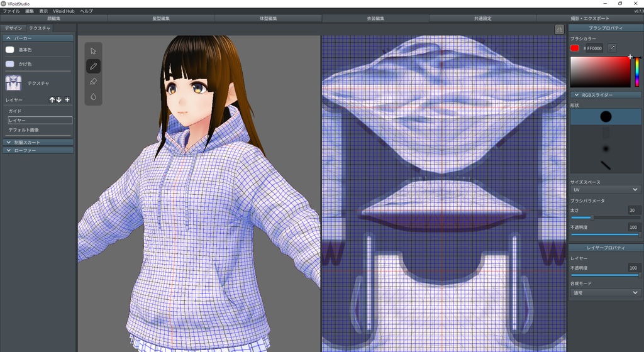Open the 合成モード 通常 dropdown

point(606,292)
